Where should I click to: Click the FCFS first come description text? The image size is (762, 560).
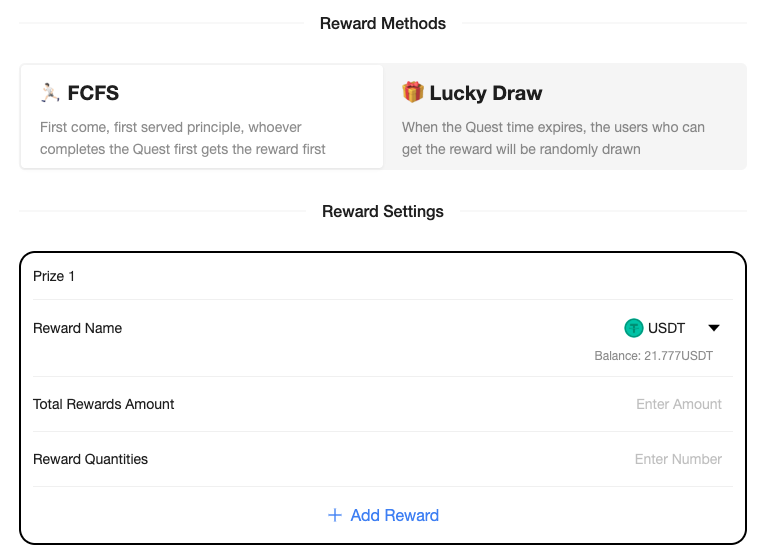point(183,138)
